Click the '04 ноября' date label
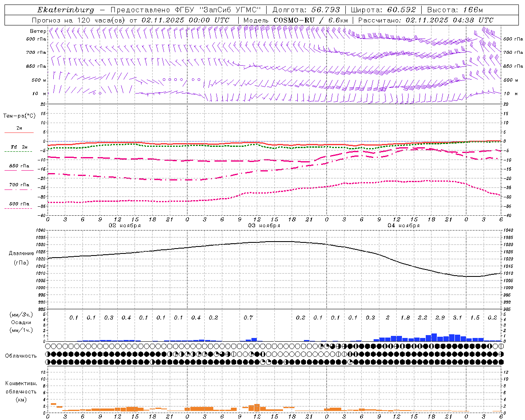Image resolution: width=525 pixels, height=420 pixels. pyautogui.click(x=404, y=226)
